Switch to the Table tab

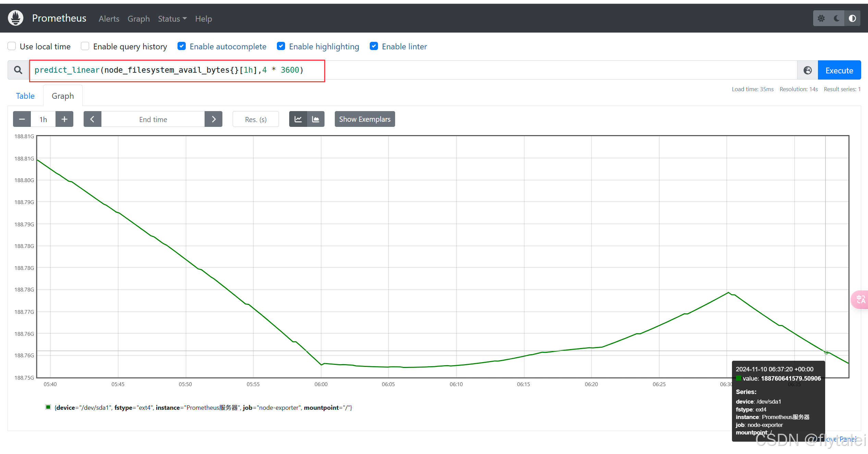pyautogui.click(x=25, y=96)
